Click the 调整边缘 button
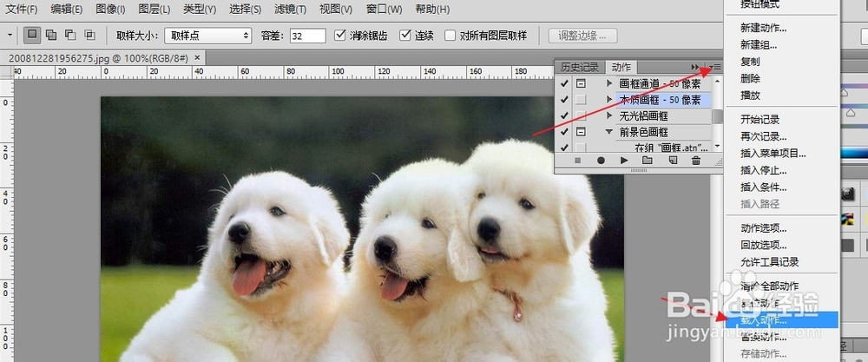Viewport: 868px width, 362px height. [582, 36]
